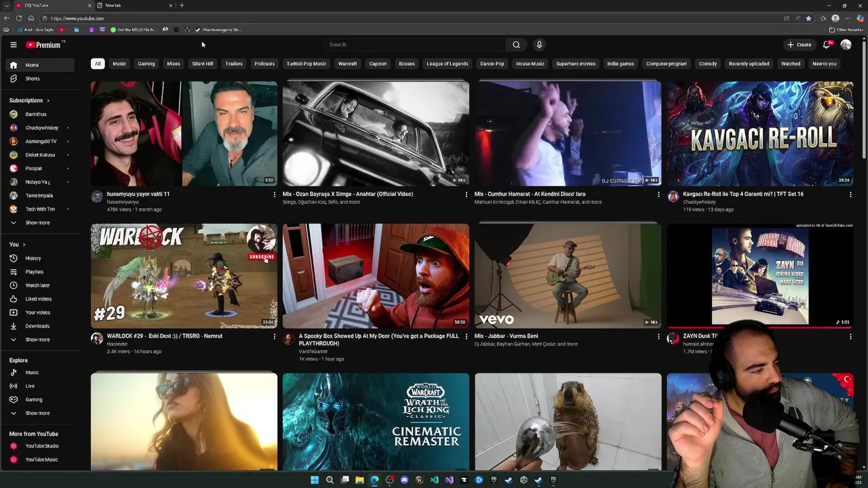868x488 pixels.
Task: Open Live under Explore
Action: (x=41, y=386)
